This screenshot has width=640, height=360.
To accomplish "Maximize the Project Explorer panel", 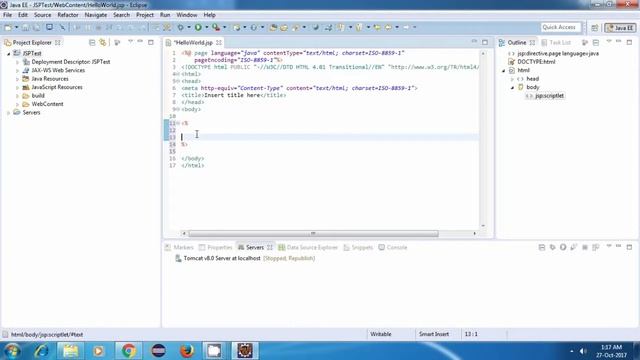I will pos(151,42).
